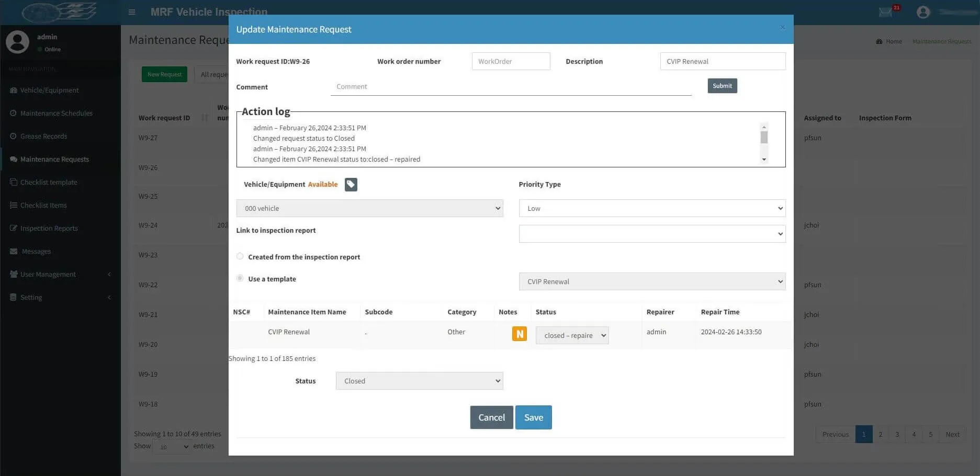Viewport: 980px width, 476px height.
Task: Open the orange N notes icon
Action: tap(519, 334)
